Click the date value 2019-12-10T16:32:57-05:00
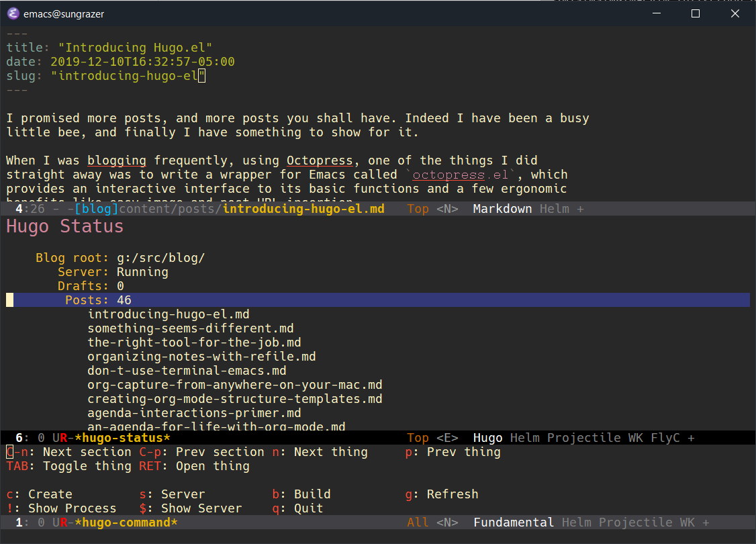The width and height of the screenshot is (756, 544). [142, 62]
